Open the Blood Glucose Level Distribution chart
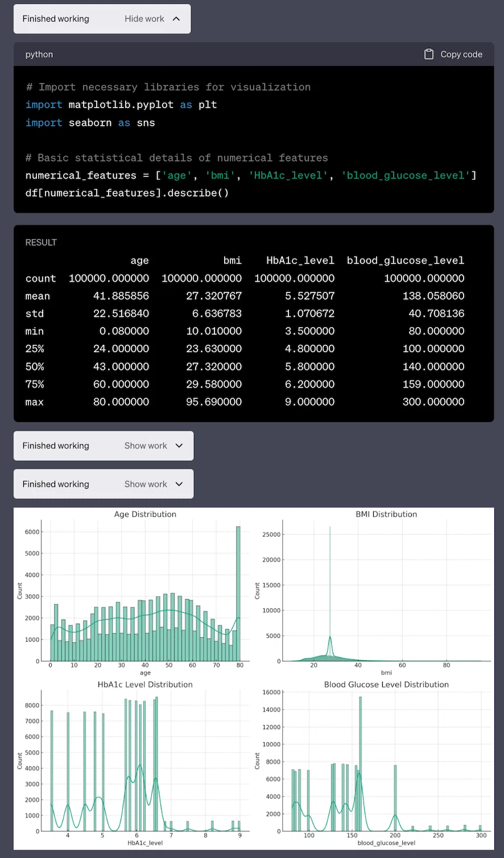 click(x=374, y=764)
